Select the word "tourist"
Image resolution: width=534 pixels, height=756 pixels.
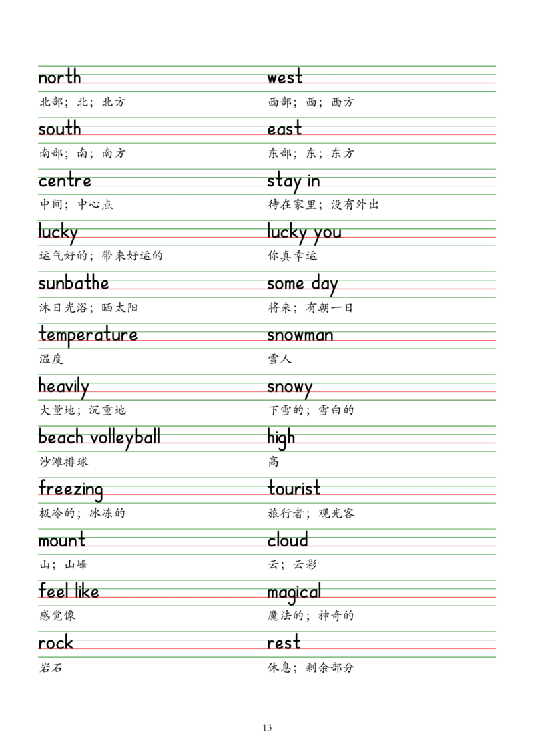click(294, 489)
